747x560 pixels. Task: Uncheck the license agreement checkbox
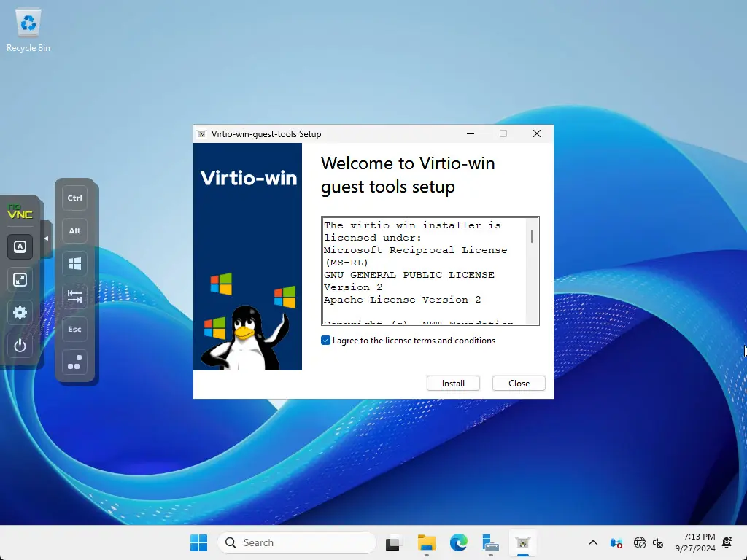pos(326,341)
